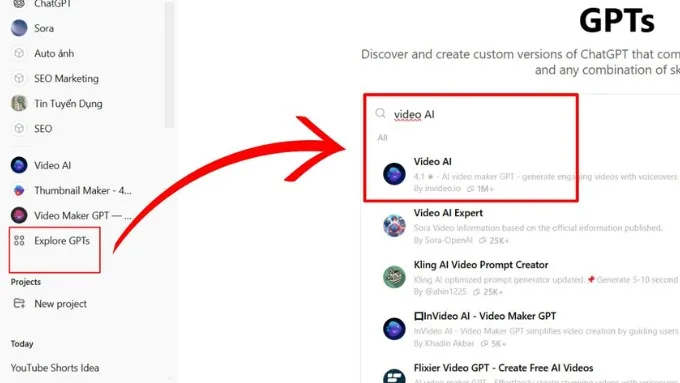Open the Video AI Expert result
The image size is (680, 383).
click(x=520, y=226)
